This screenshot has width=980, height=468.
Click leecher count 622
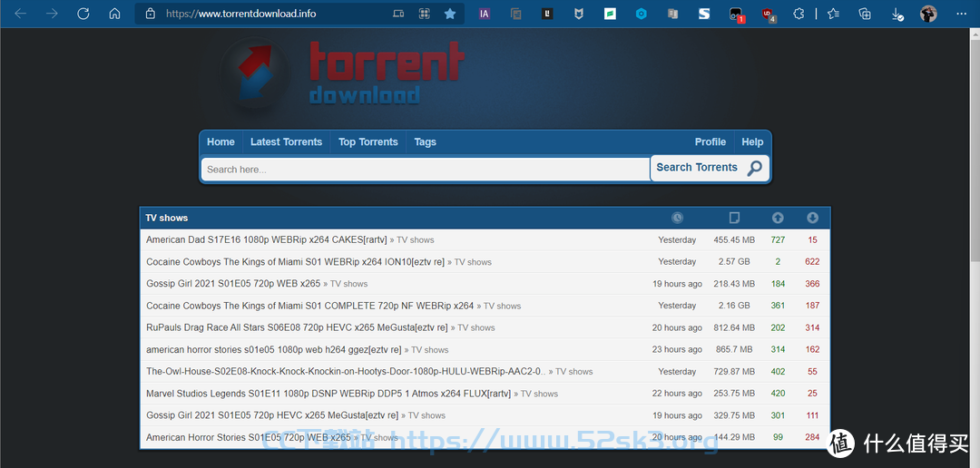point(812,262)
